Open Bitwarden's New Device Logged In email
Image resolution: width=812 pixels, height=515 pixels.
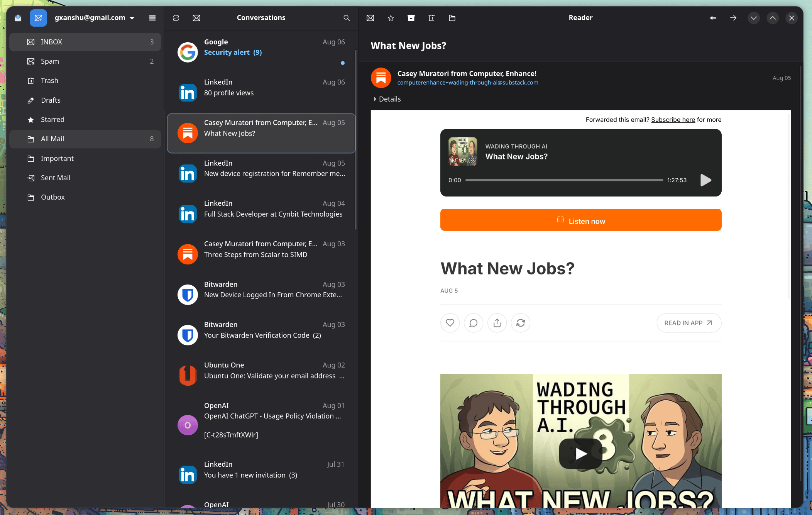[261, 295]
